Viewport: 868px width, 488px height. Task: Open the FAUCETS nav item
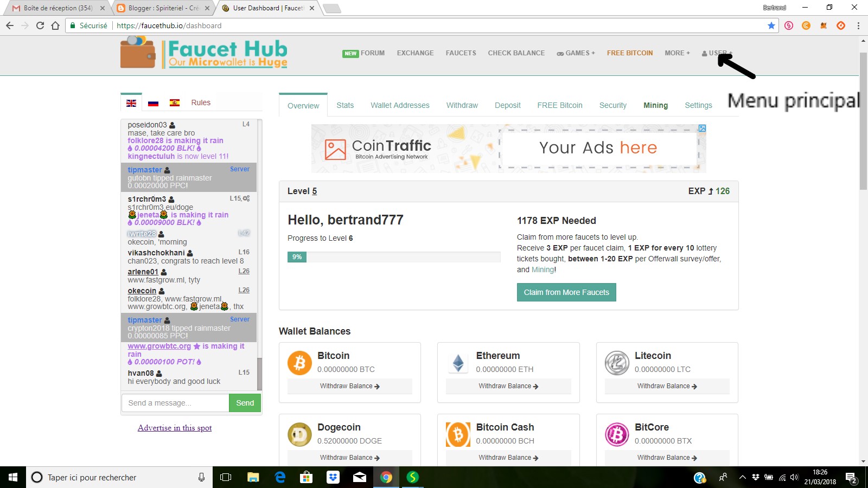(461, 53)
